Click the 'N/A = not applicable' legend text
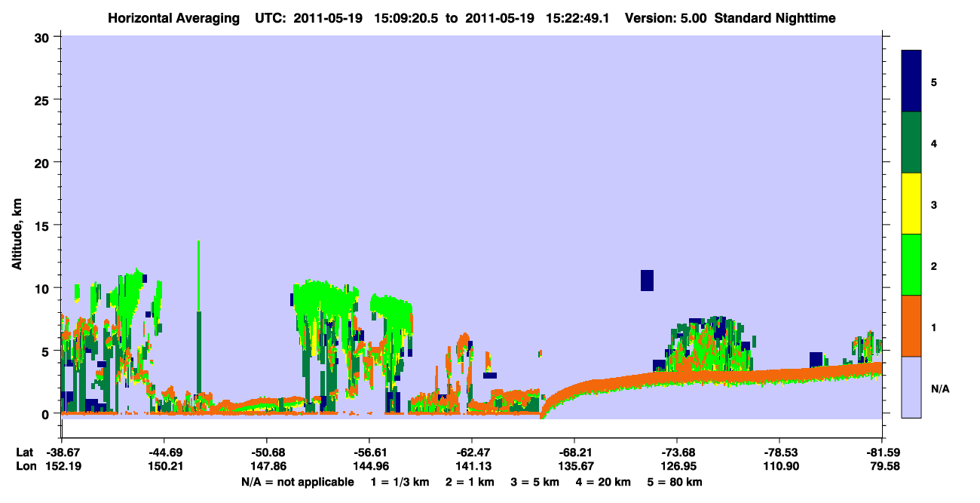 click(297, 482)
